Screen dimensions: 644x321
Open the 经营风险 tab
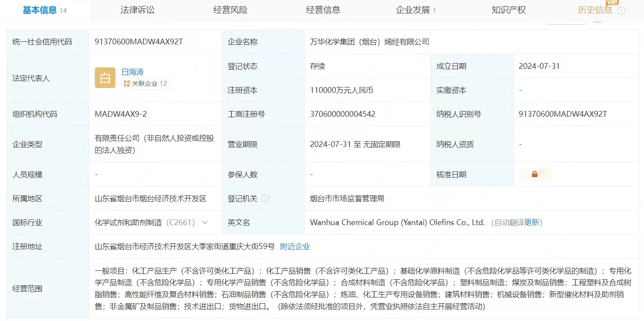click(x=230, y=10)
